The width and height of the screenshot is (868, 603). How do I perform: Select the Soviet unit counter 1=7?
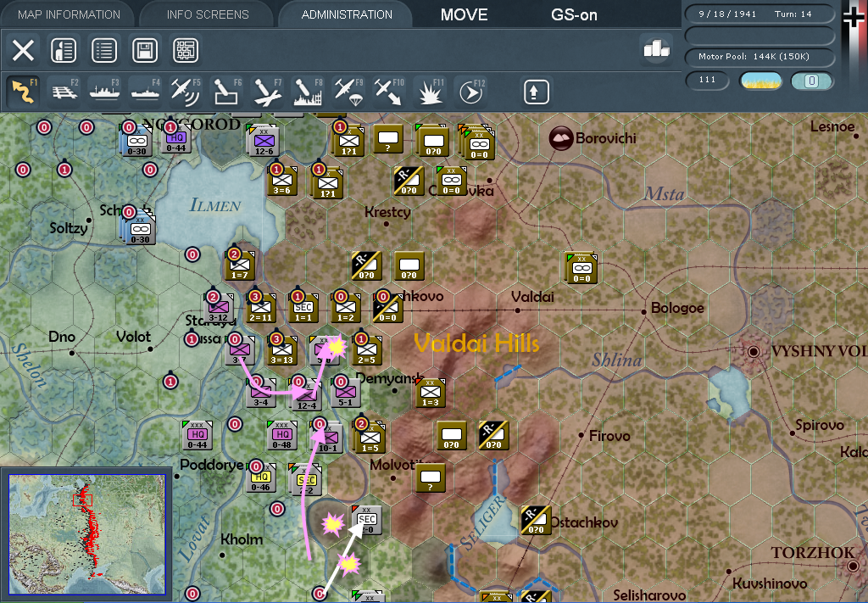(x=240, y=265)
